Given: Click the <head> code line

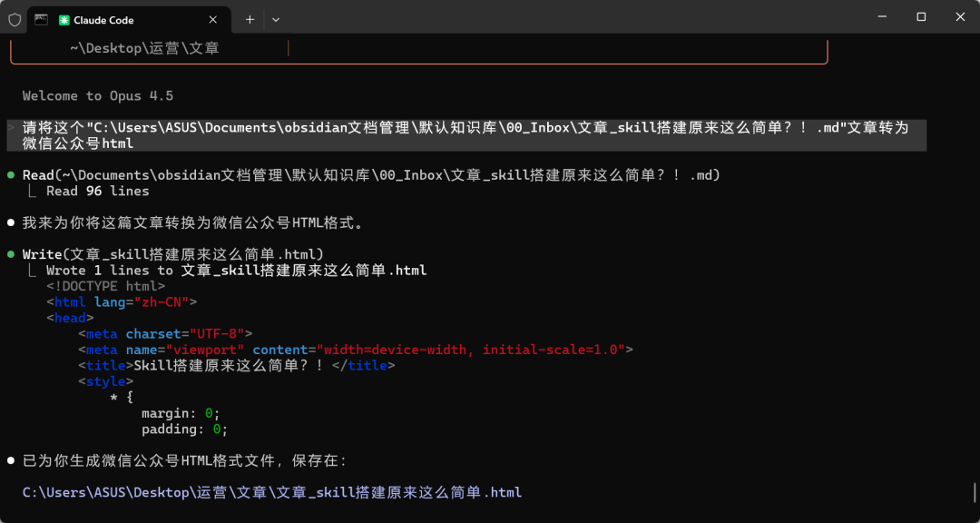Looking at the screenshot, I should point(69,318).
